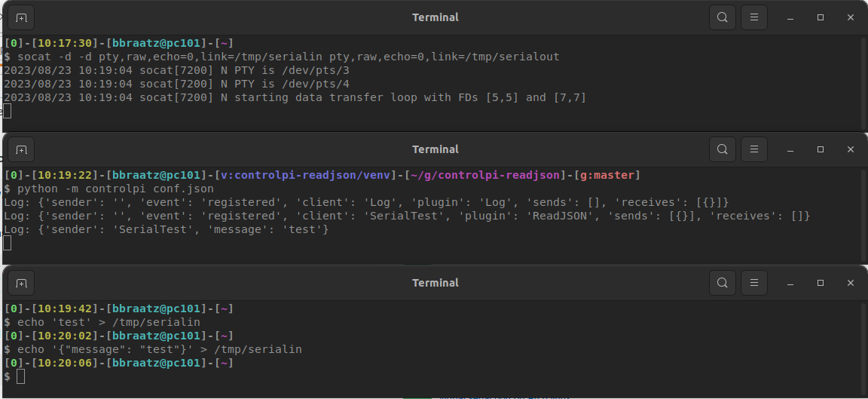
Task: Click the cursor at the bottom terminal prompt
Action: 20,377
